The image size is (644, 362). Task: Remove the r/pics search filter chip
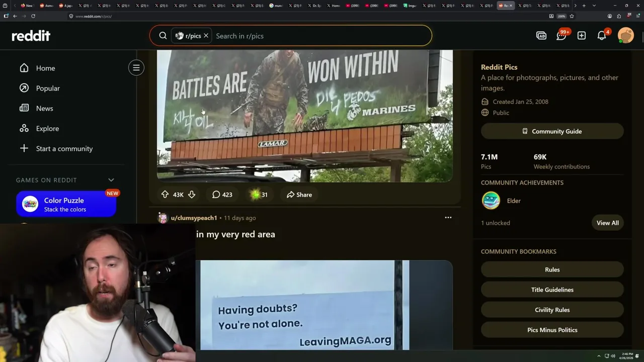(206, 36)
